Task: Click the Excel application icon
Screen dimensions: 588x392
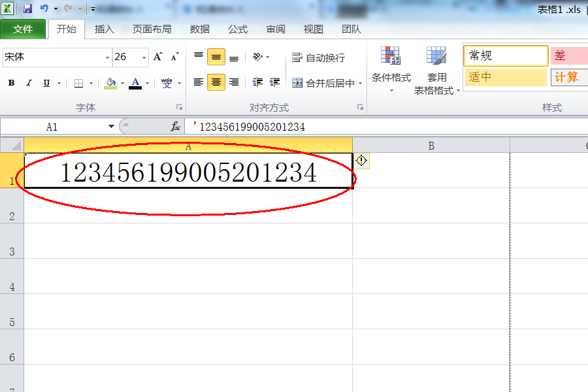Action: coord(7,8)
